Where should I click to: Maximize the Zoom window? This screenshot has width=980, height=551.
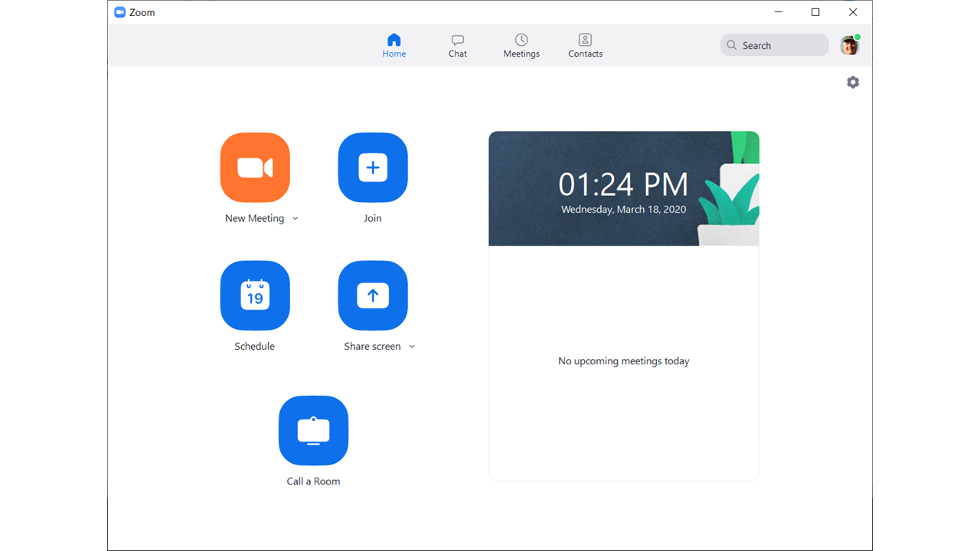click(x=815, y=12)
